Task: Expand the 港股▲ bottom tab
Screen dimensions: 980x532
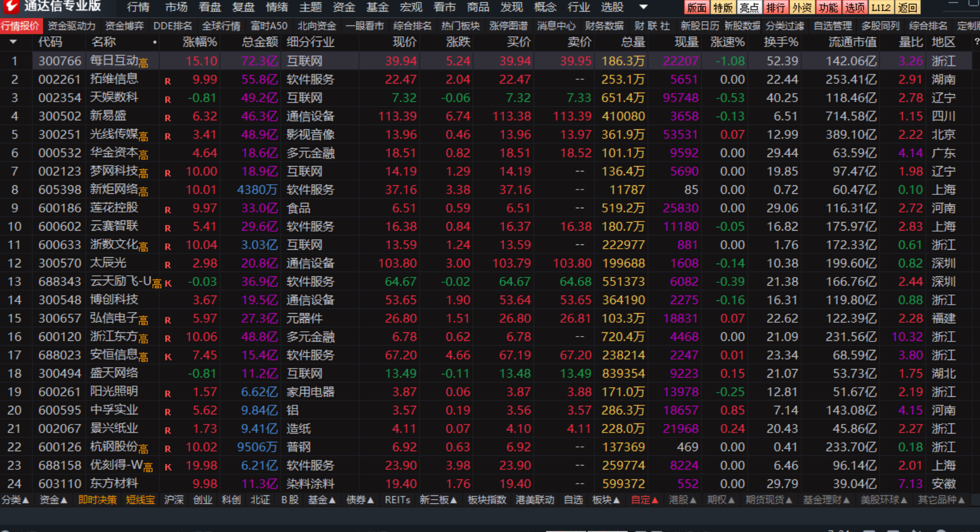Action: point(683,500)
